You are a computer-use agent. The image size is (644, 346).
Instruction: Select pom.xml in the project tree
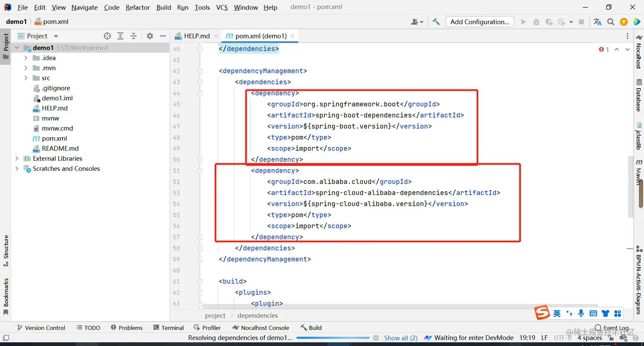tap(54, 138)
